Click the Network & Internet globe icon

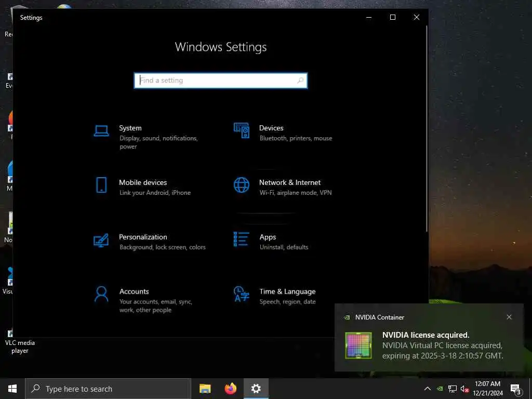(242, 185)
